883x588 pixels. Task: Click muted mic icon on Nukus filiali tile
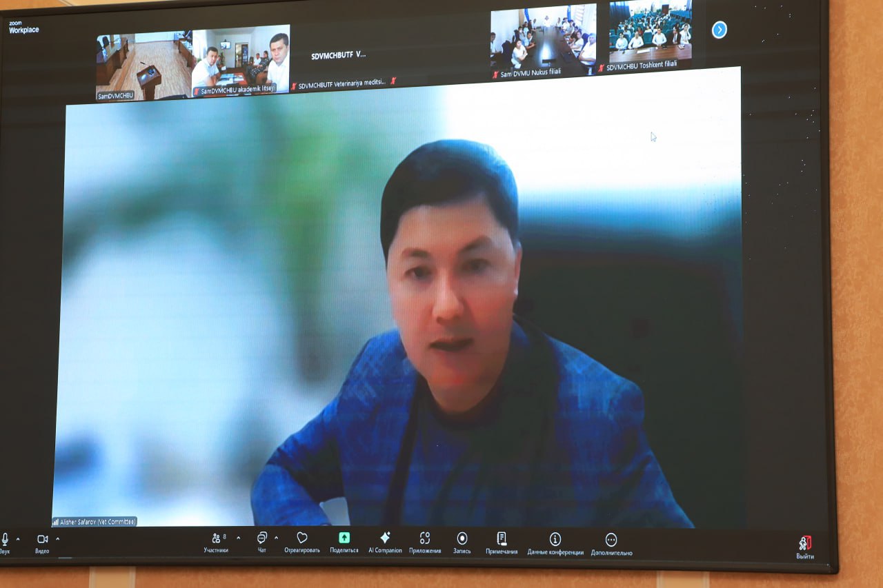pos(495,74)
